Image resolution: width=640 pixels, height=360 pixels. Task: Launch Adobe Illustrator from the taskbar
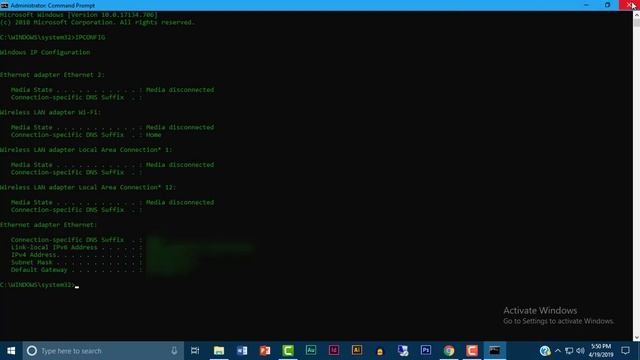[357, 351]
